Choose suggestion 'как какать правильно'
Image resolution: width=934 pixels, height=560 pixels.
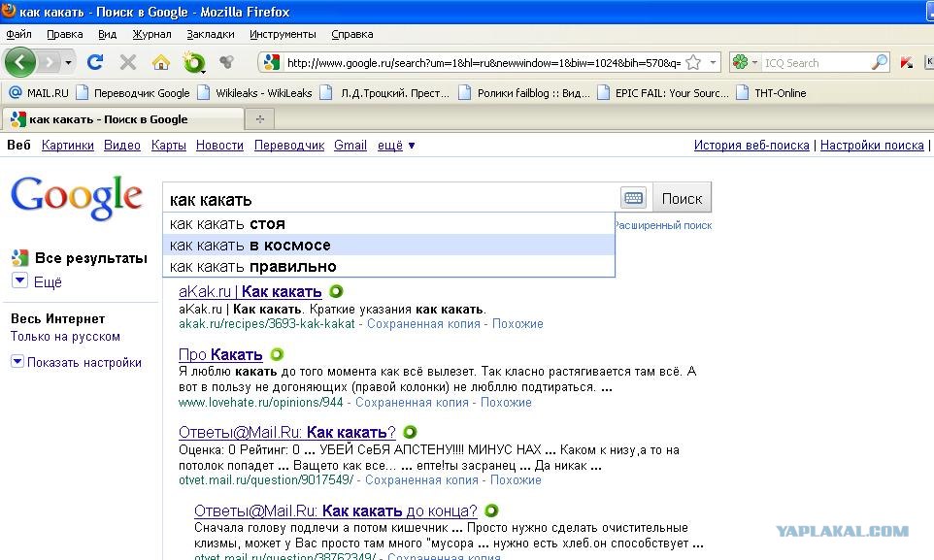[389, 266]
